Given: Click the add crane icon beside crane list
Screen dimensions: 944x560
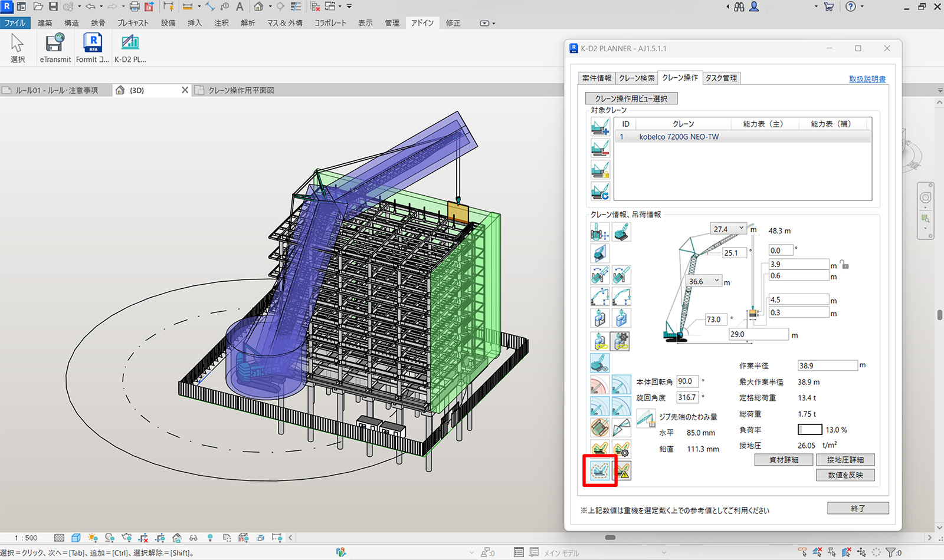Looking at the screenshot, I should tap(600, 127).
